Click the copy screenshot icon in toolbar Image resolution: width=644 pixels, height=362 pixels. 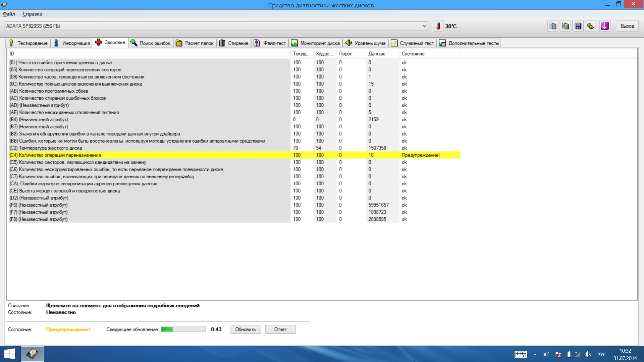click(x=566, y=26)
